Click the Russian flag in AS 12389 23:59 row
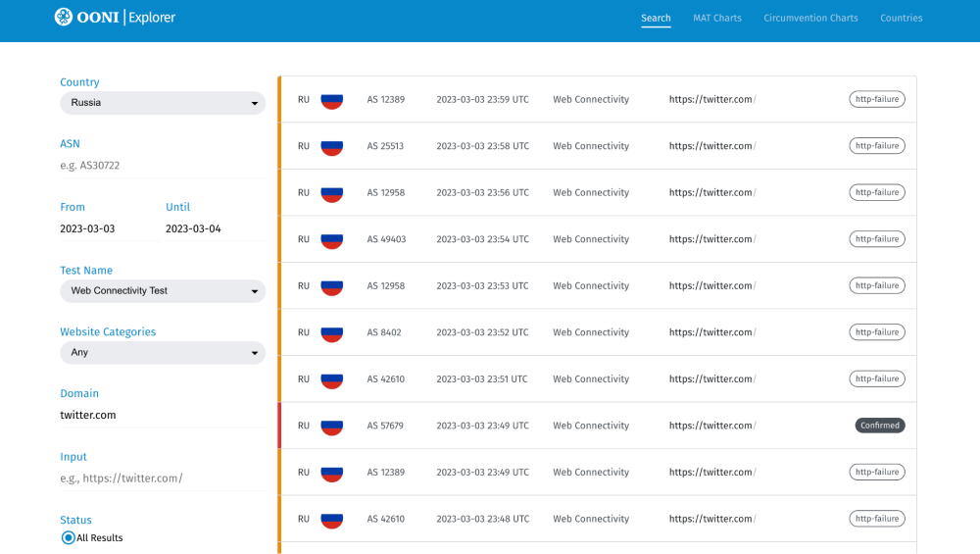Image resolution: width=980 pixels, height=554 pixels. 332,100
